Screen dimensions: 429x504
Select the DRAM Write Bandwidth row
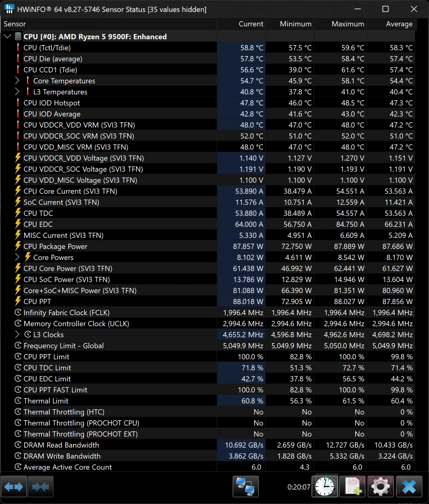coord(208,456)
